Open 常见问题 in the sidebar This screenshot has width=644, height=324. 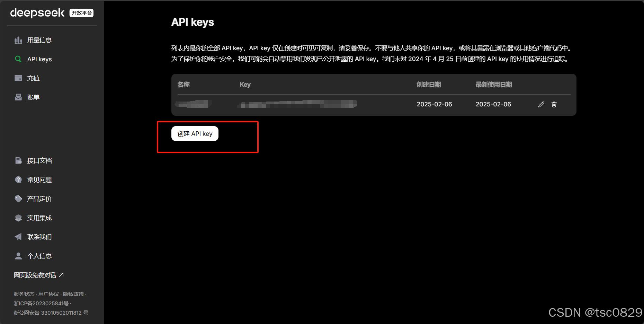point(39,180)
